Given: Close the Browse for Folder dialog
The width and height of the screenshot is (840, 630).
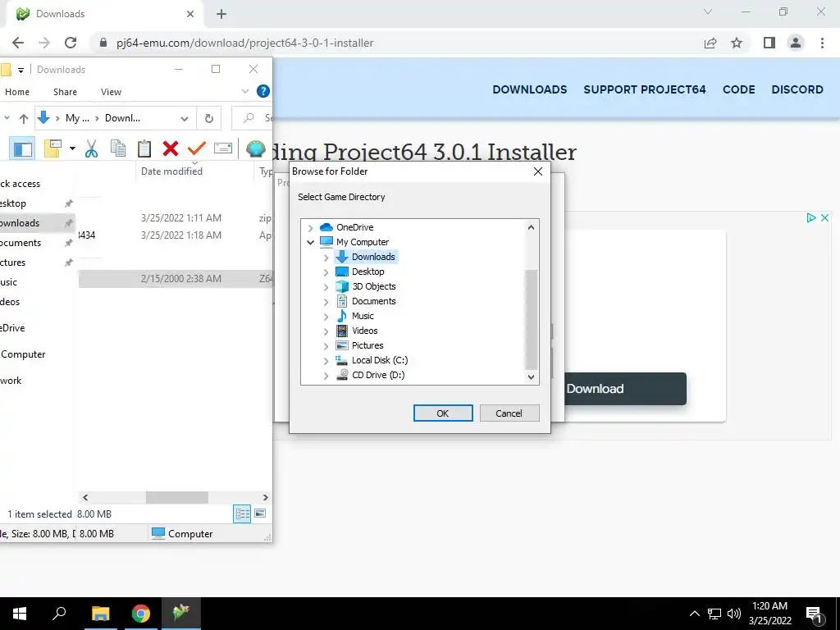Looking at the screenshot, I should (x=538, y=171).
